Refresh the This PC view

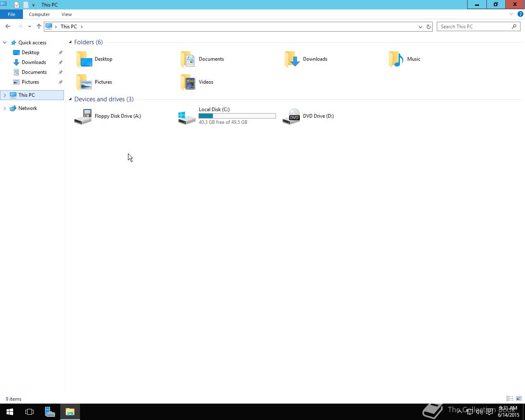tap(428, 27)
